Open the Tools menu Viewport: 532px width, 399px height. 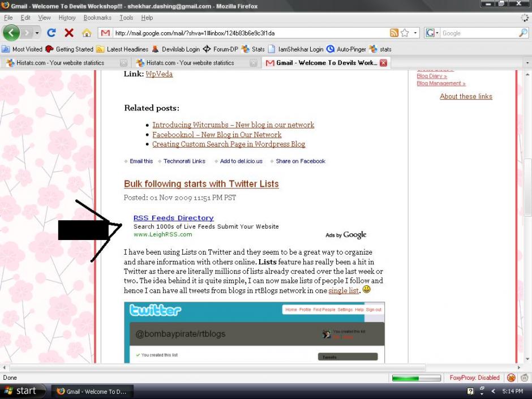pos(126,18)
